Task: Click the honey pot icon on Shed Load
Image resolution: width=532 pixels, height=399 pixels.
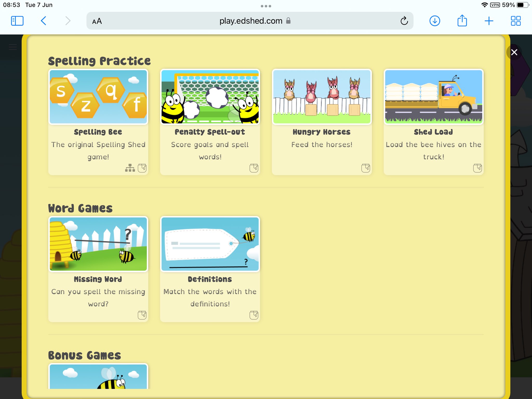Action: (477, 168)
